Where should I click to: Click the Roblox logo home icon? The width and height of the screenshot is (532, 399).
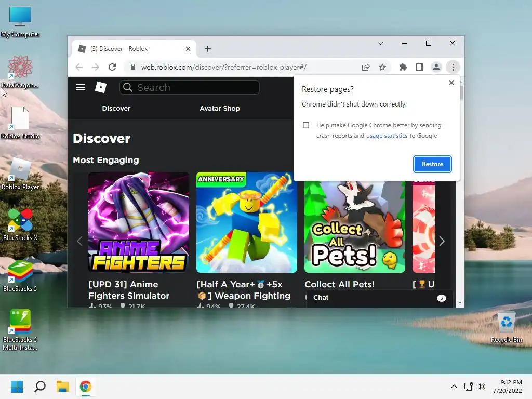point(100,87)
